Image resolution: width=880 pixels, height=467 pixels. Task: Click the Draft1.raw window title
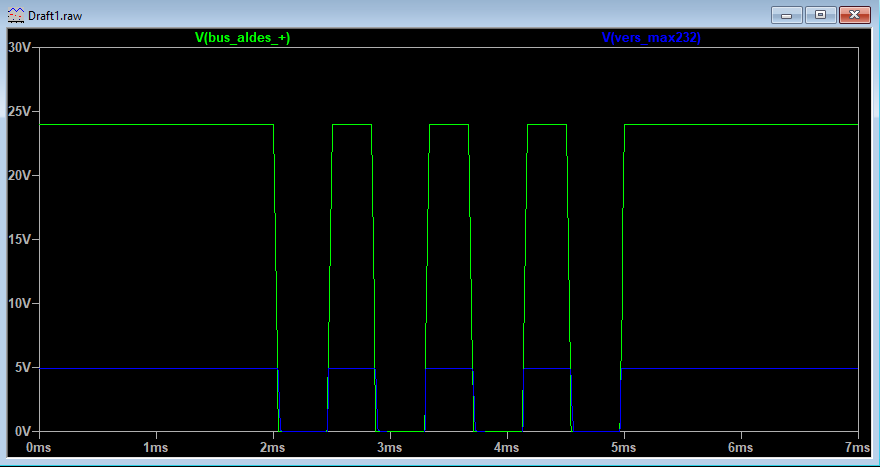click(54, 16)
